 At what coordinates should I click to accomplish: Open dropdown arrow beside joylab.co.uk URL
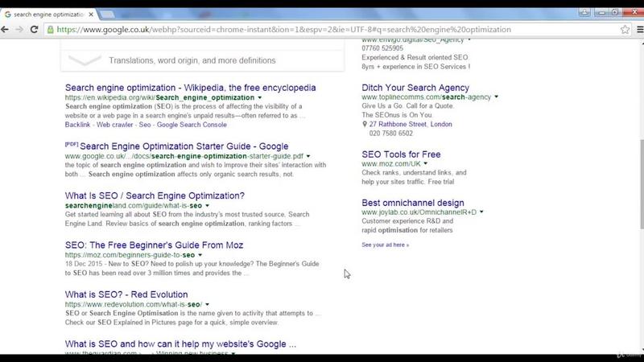click(x=481, y=212)
